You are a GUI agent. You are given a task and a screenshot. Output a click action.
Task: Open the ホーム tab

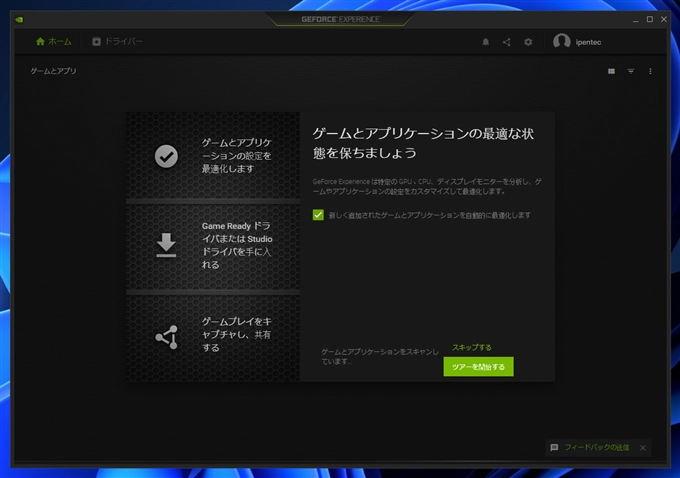tap(53, 42)
